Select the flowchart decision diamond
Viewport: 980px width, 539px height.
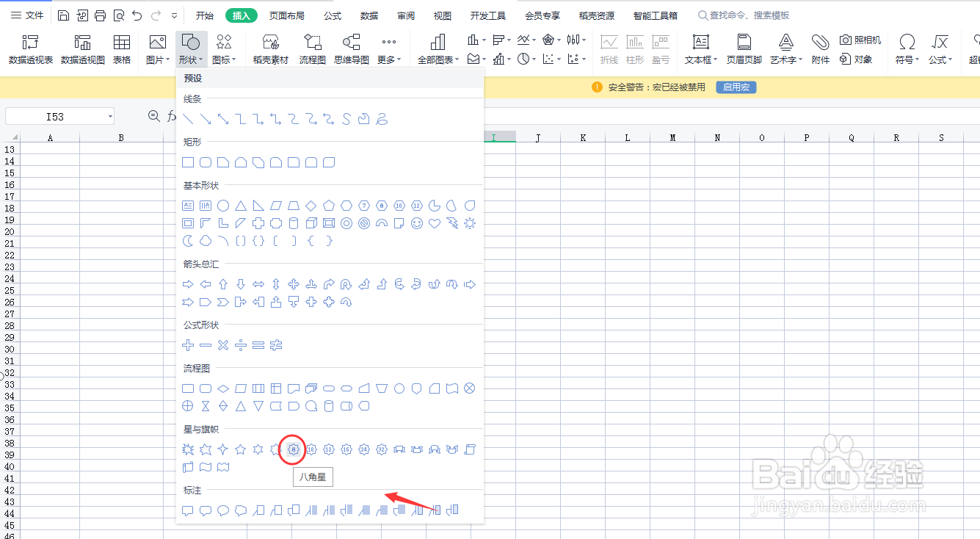point(223,388)
